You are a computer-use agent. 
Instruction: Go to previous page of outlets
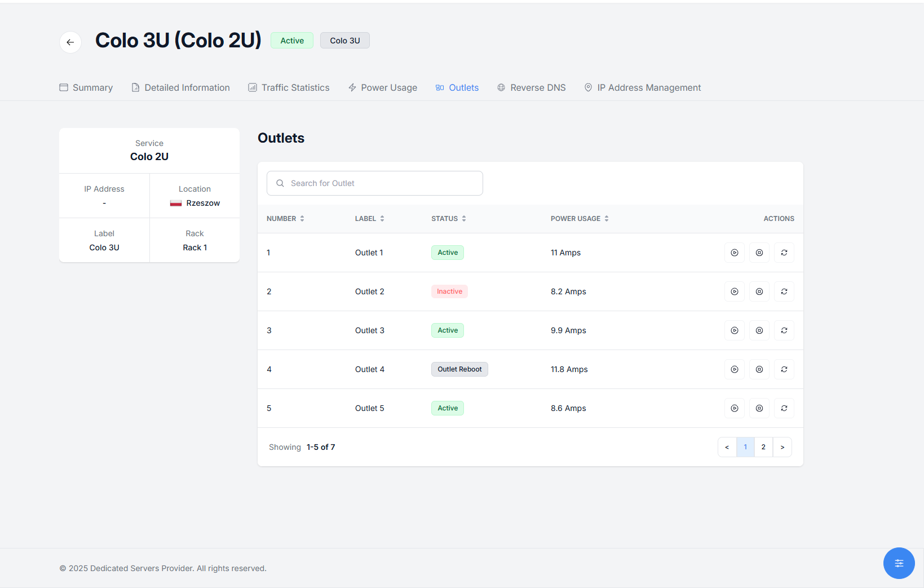[x=727, y=447]
